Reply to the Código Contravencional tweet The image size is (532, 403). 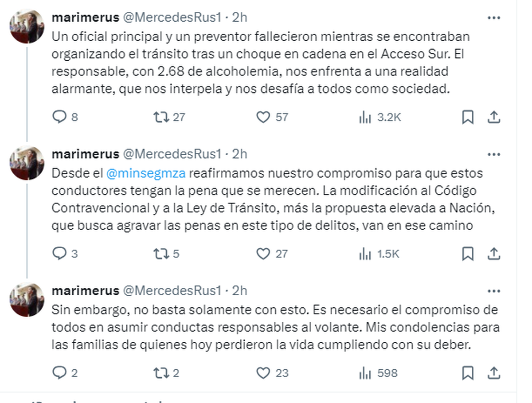(x=59, y=254)
